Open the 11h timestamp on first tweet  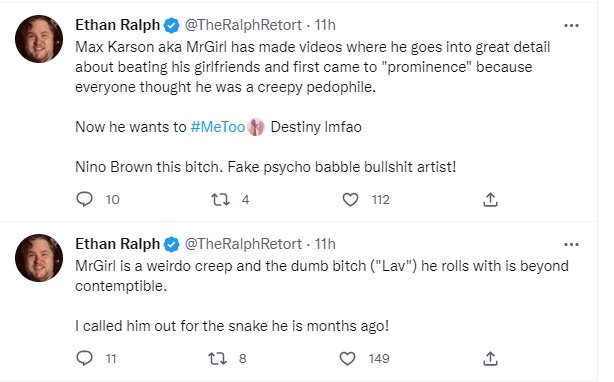pyautogui.click(x=325, y=25)
